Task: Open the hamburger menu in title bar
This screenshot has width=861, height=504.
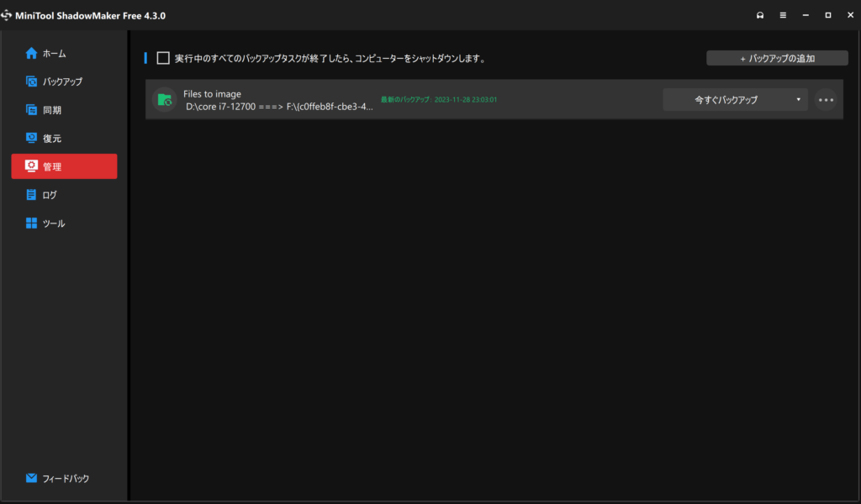Action: (783, 15)
